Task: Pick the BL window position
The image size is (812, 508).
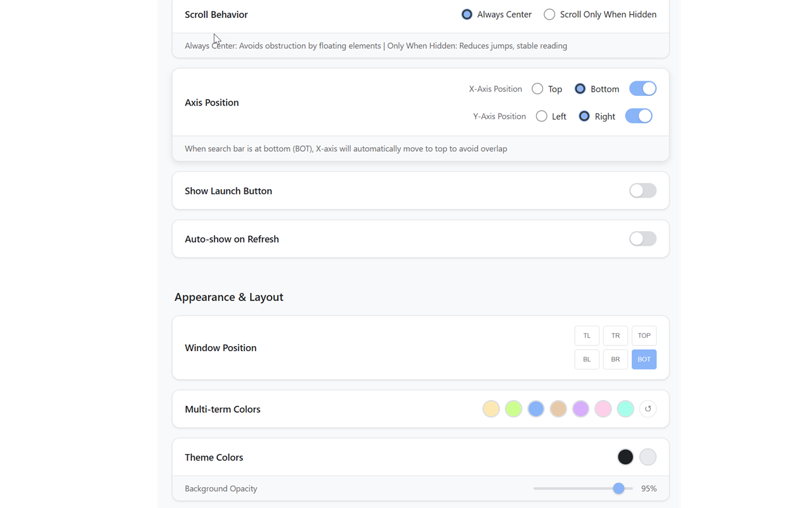Action: click(x=587, y=359)
